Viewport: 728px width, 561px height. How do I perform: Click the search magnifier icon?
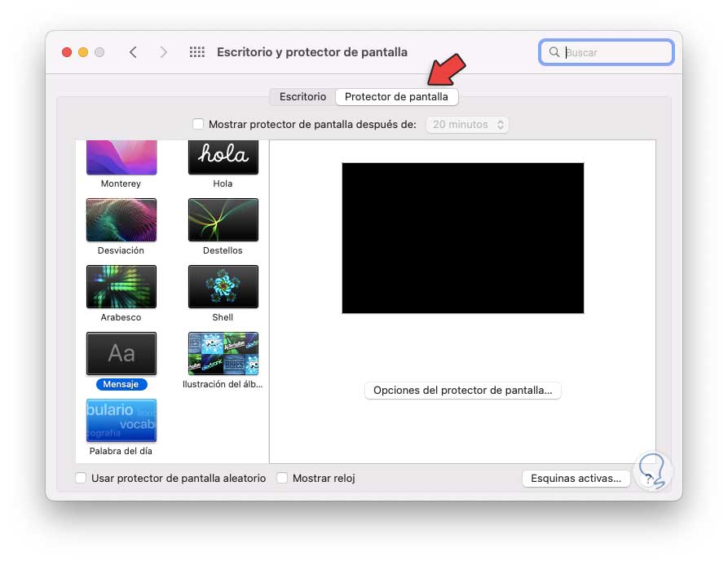pos(554,52)
